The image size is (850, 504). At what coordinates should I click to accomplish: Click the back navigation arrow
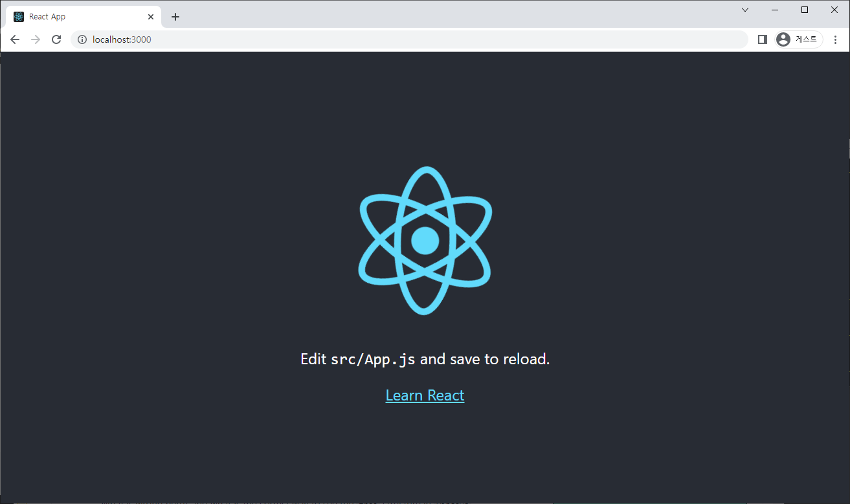pos(14,39)
